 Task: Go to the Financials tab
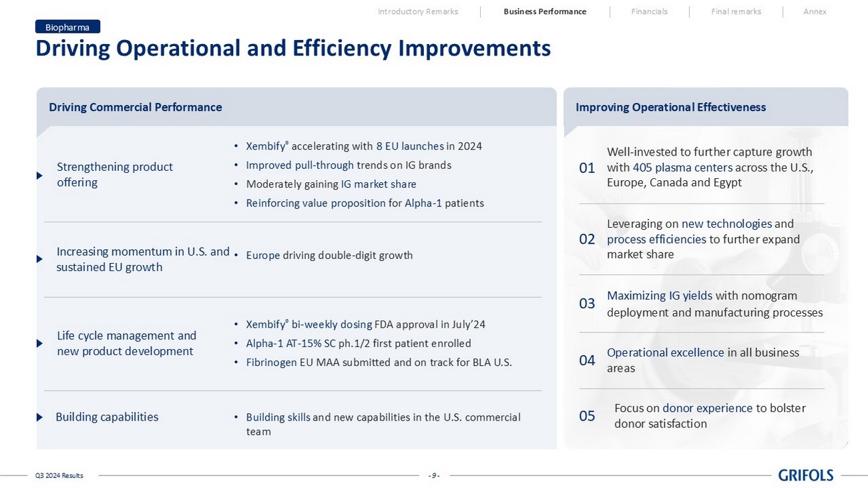pos(649,11)
